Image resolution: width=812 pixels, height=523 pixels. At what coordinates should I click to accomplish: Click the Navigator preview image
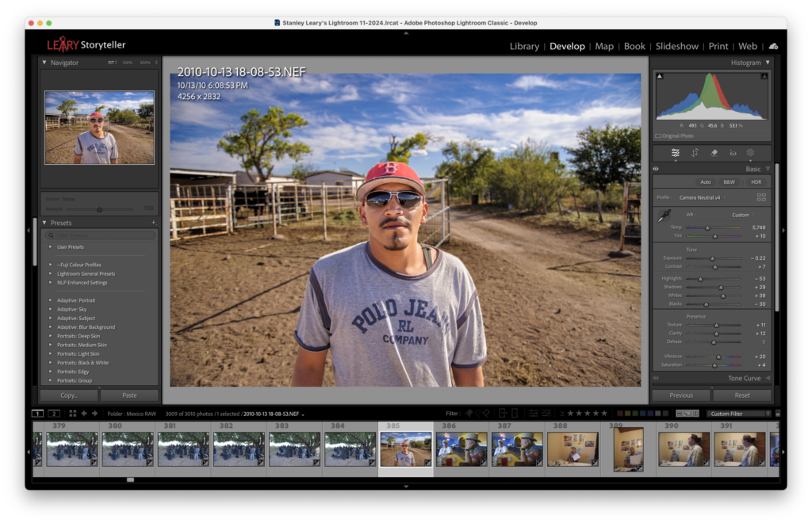click(99, 128)
